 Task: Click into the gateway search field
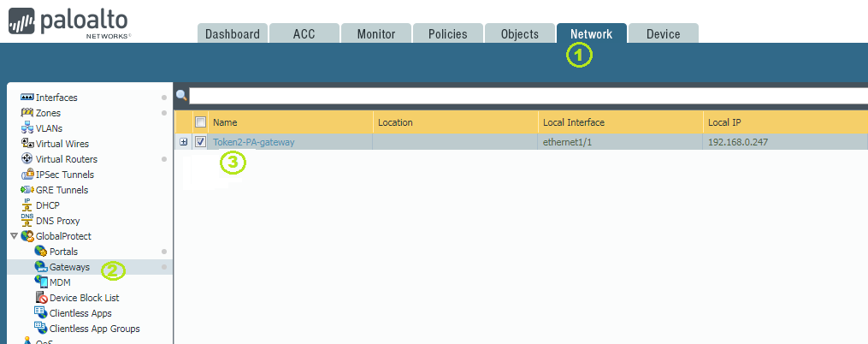tap(528, 95)
